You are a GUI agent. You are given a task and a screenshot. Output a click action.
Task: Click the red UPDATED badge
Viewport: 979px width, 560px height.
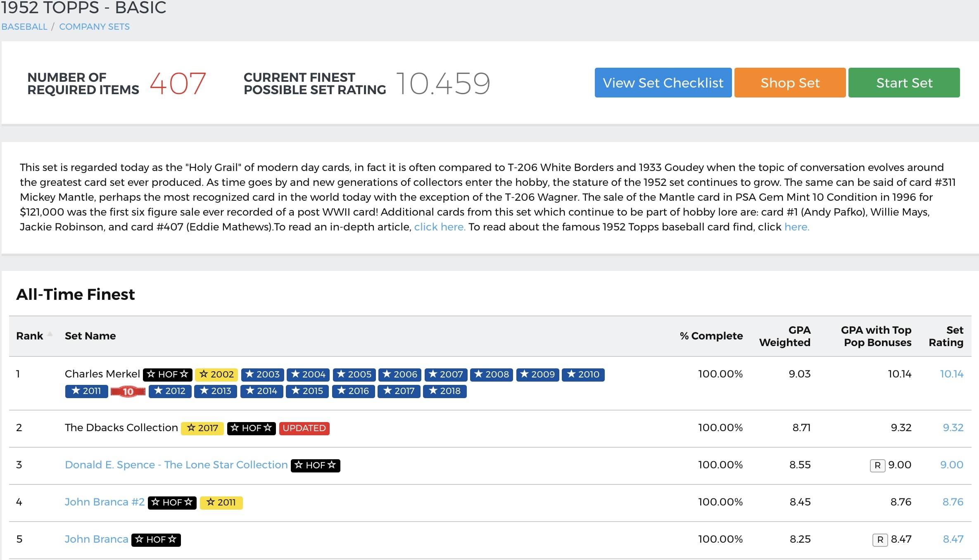click(x=304, y=428)
